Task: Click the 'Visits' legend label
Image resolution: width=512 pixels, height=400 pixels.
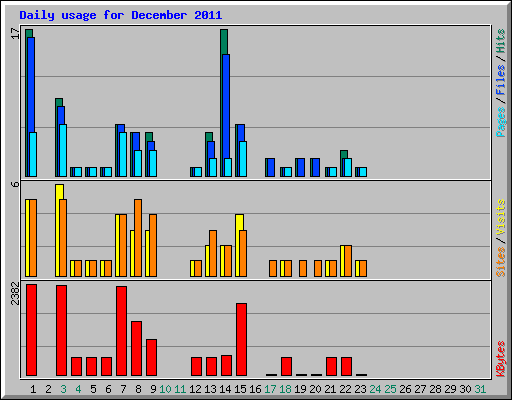Action: click(501, 217)
